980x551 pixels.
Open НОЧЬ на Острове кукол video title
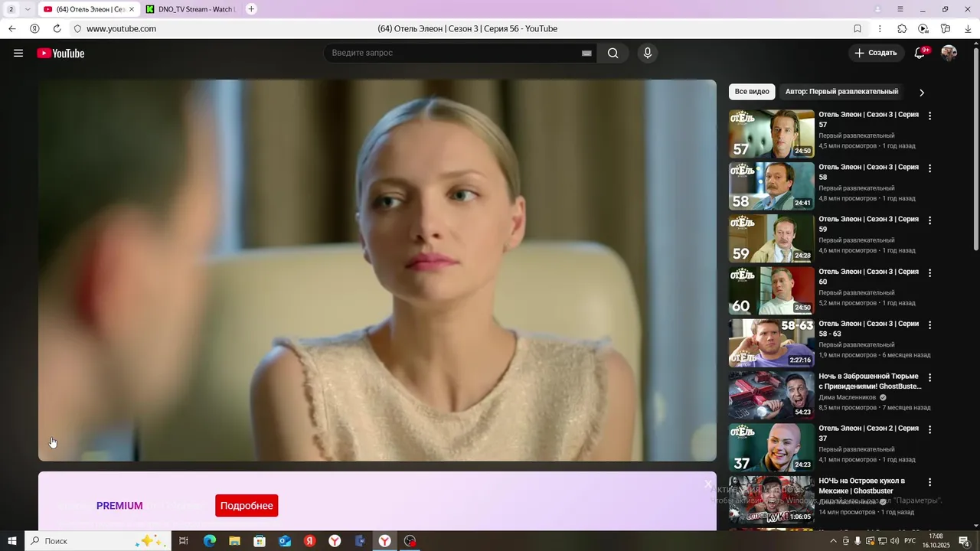pyautogui.click(x=862, y=486)
